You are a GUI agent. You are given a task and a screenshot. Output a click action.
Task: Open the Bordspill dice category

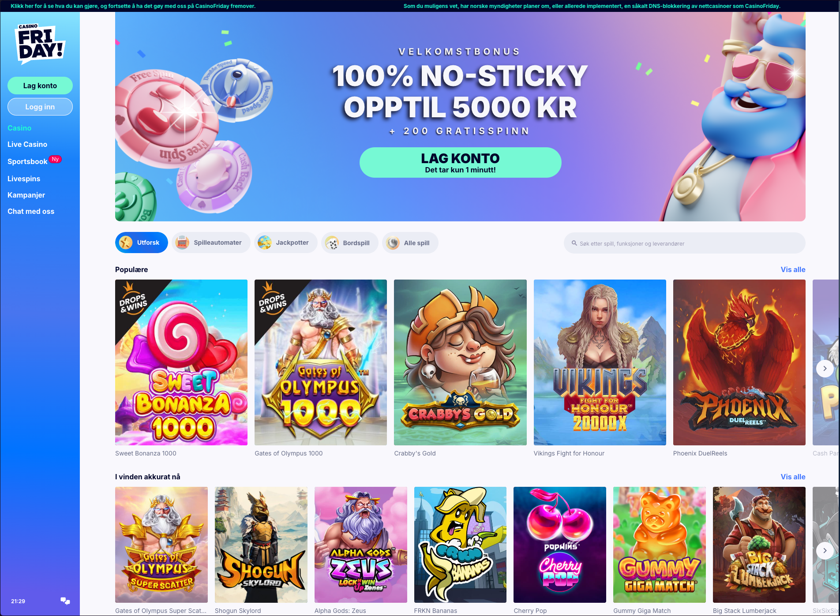349,243
